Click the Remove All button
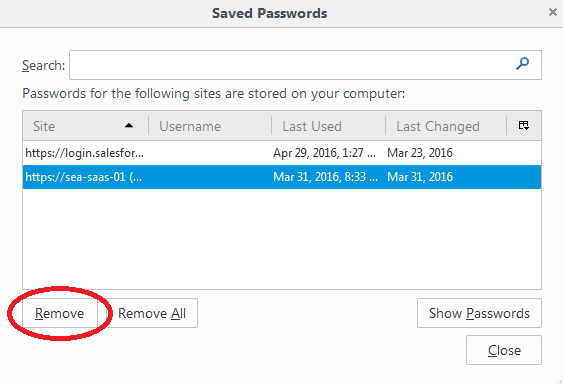 (x=152, y=313)
